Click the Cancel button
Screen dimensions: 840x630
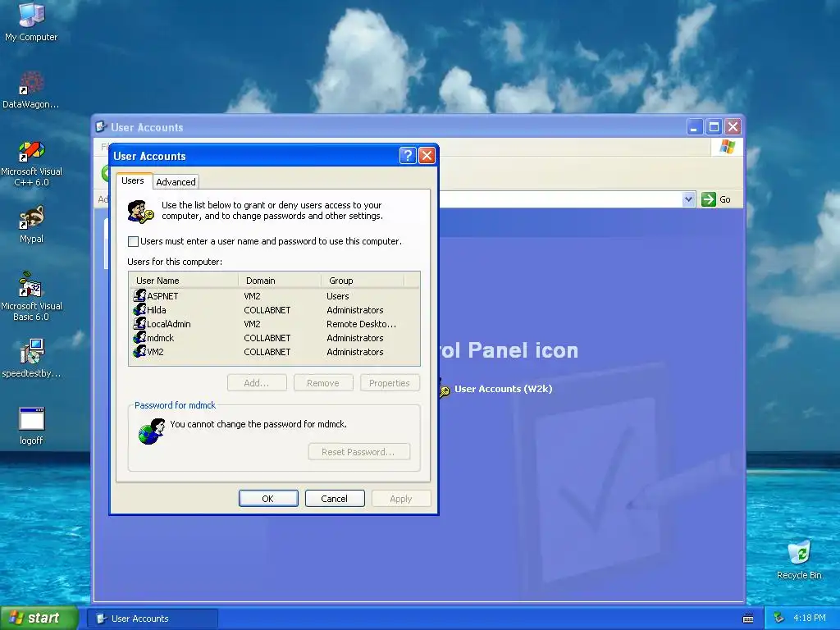click(335, 499)
